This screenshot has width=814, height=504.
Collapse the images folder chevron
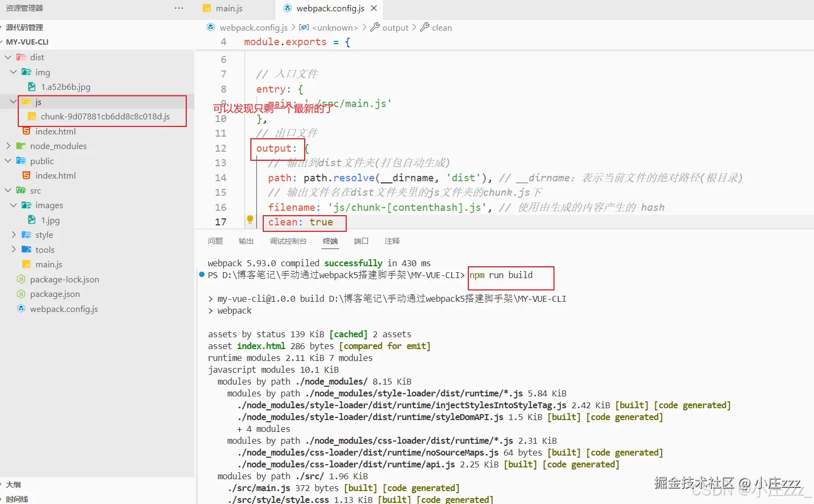click(x=13, y=205)
